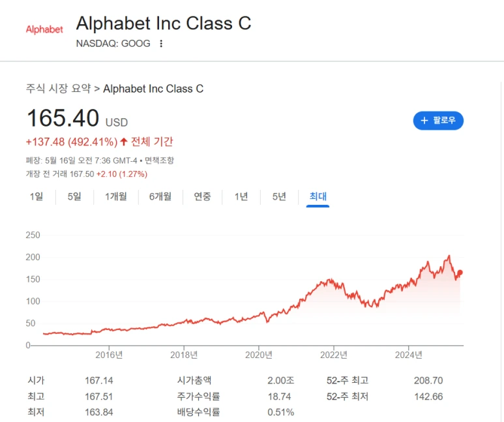Click the red dot at chart end
Screen dimensions: 504x422
tap(460, 273)
